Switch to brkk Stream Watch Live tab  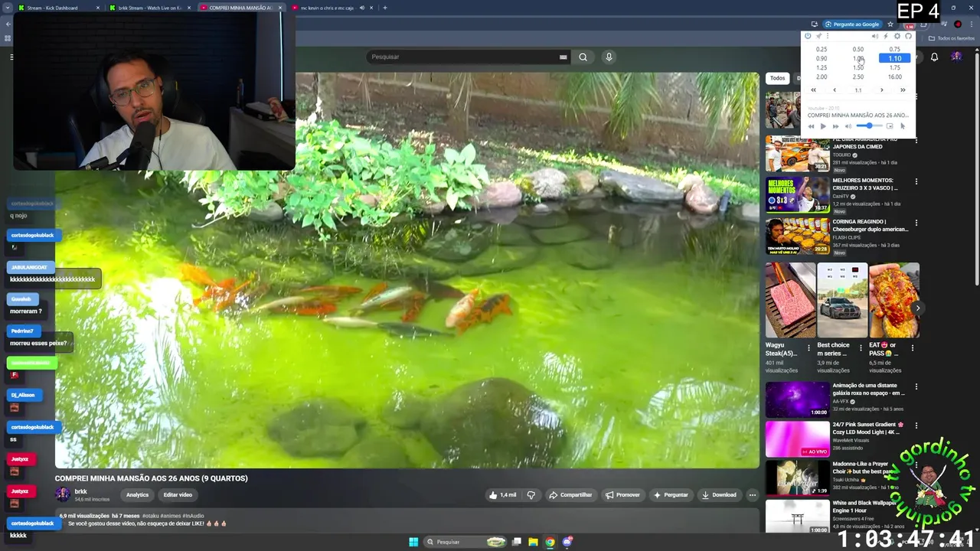(x=145, y=8)
